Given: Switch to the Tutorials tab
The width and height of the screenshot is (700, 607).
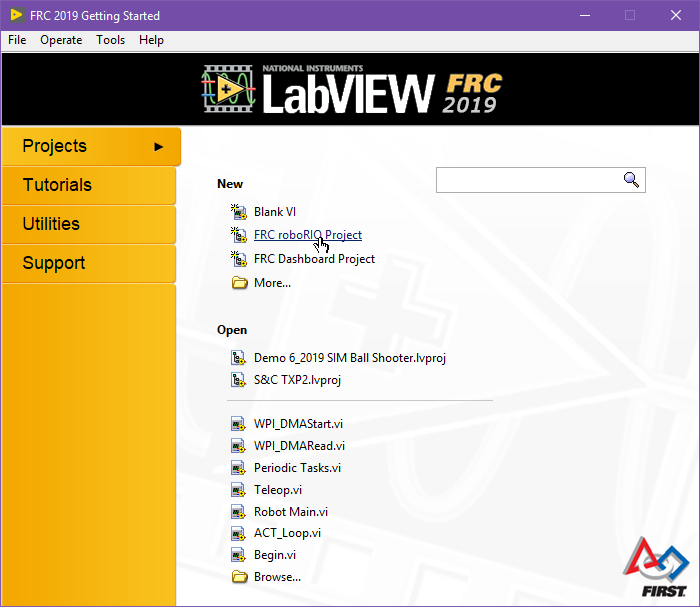Looking at the screenshot, I should 88,185.
